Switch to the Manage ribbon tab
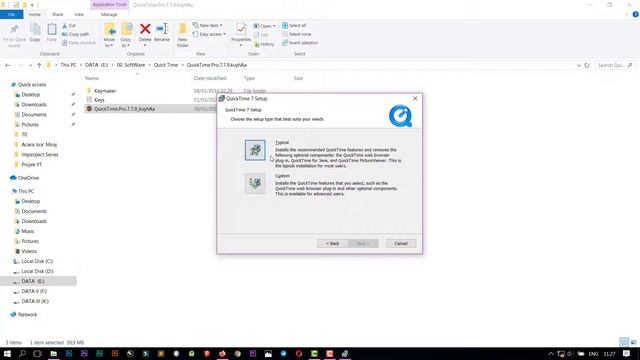 pyautogui.click(x=109, y=14)
